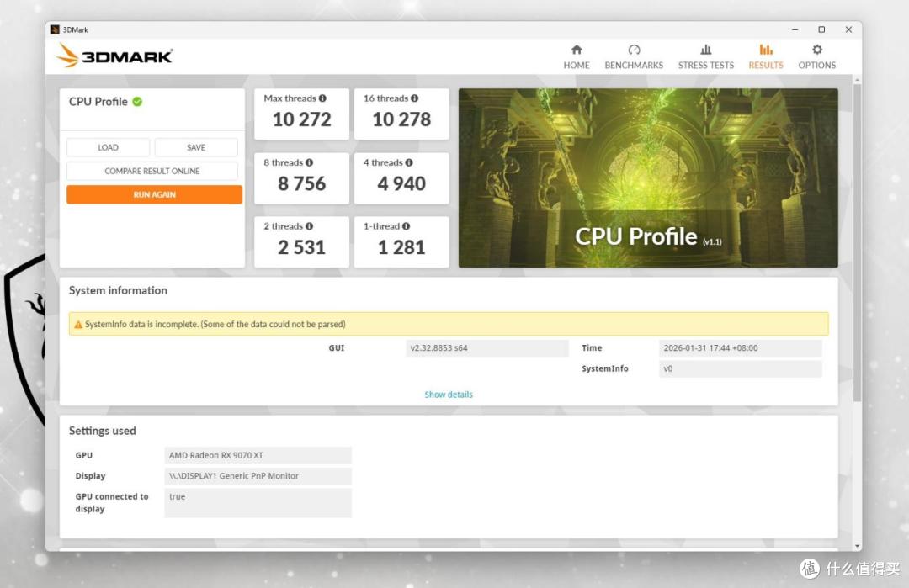The height and width of the screenshot is (588, 909).
Task: Click the Time value 2026-01-31 17:44 +08:00
Action: [x=741, y=348]
